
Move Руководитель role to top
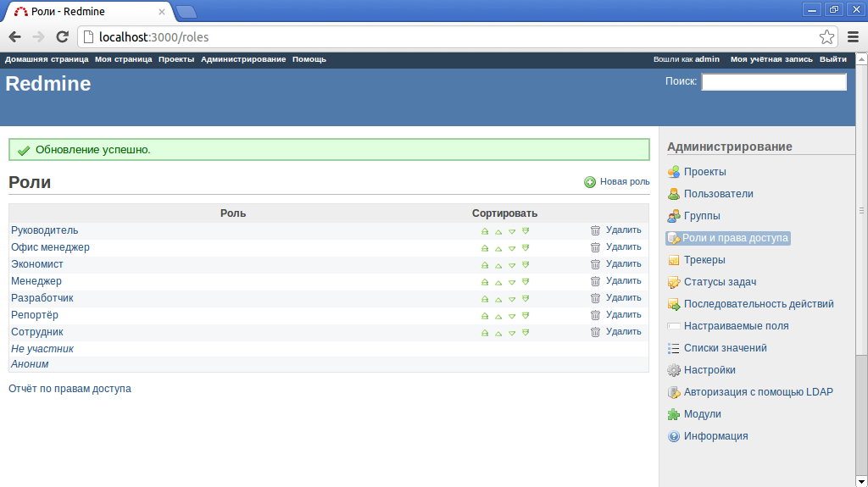tap(485, 231)
